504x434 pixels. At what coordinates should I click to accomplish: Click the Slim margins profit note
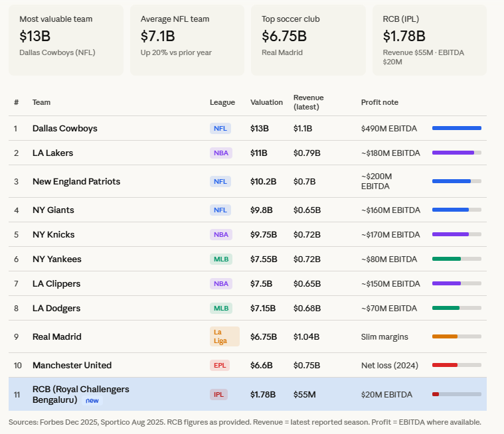[x=384, y=336]
